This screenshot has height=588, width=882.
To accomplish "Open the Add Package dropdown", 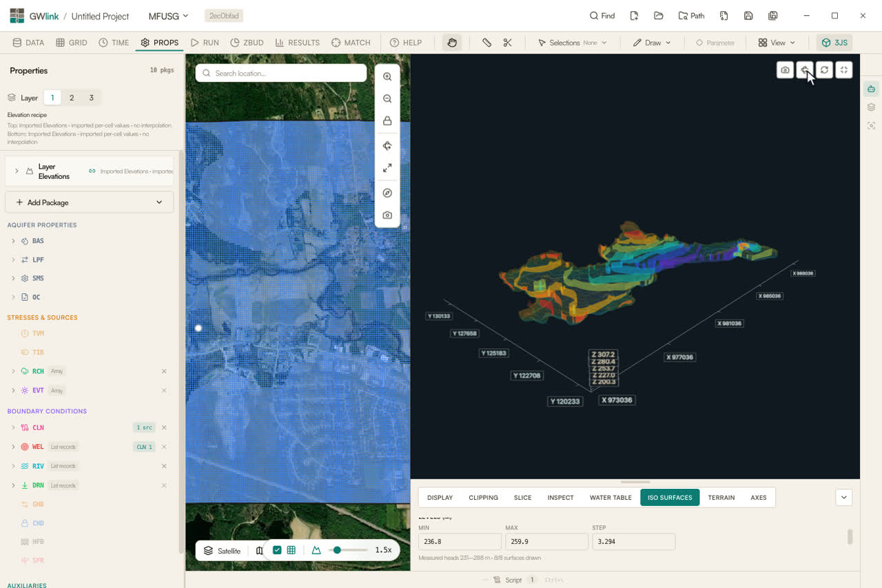I will (x=90, y=202).
